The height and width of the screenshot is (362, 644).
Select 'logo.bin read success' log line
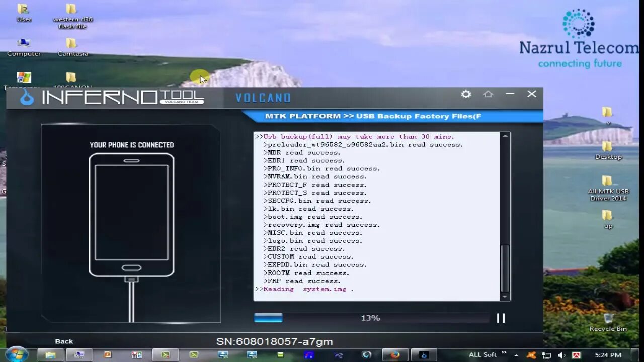click(313, 241)
